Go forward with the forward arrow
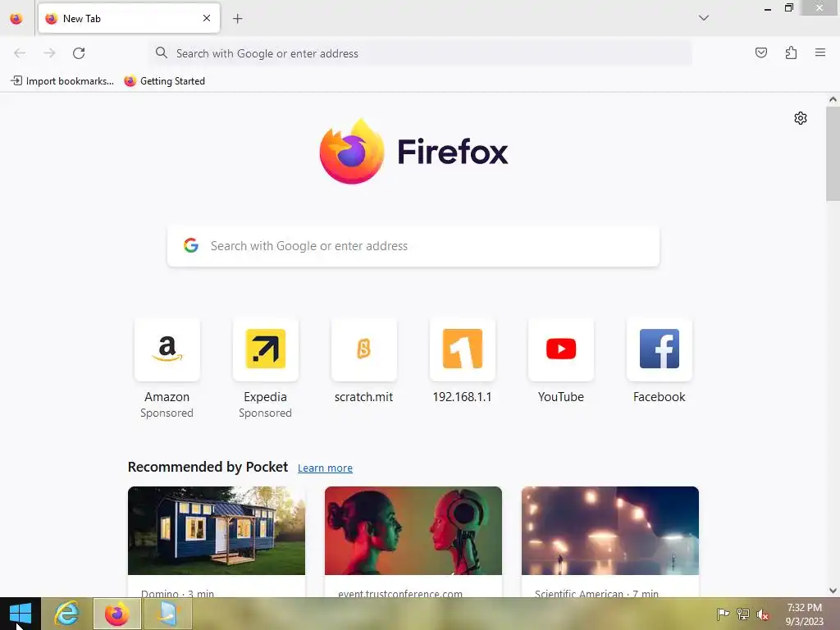 pos(49,53)
